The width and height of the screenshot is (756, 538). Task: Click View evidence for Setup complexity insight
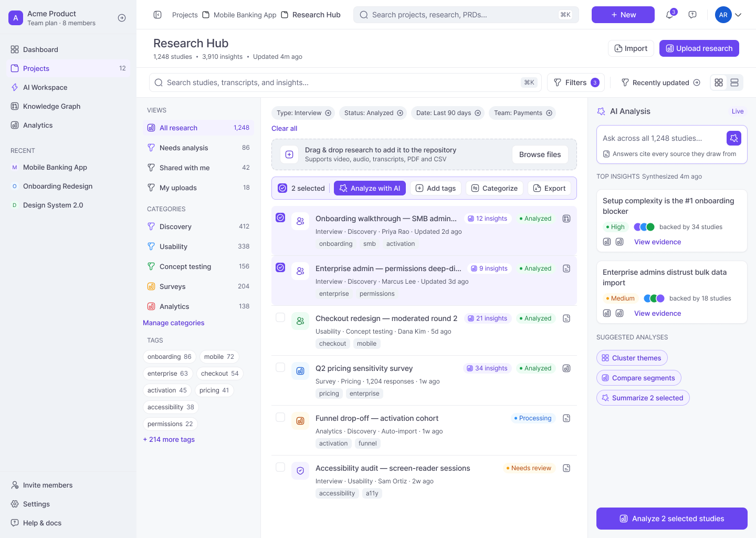click(657, 242)
